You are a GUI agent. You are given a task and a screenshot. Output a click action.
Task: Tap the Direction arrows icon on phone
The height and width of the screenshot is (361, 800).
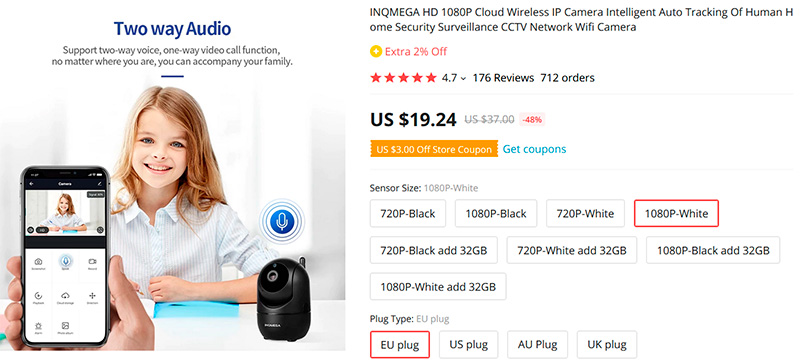pos(92,297)
